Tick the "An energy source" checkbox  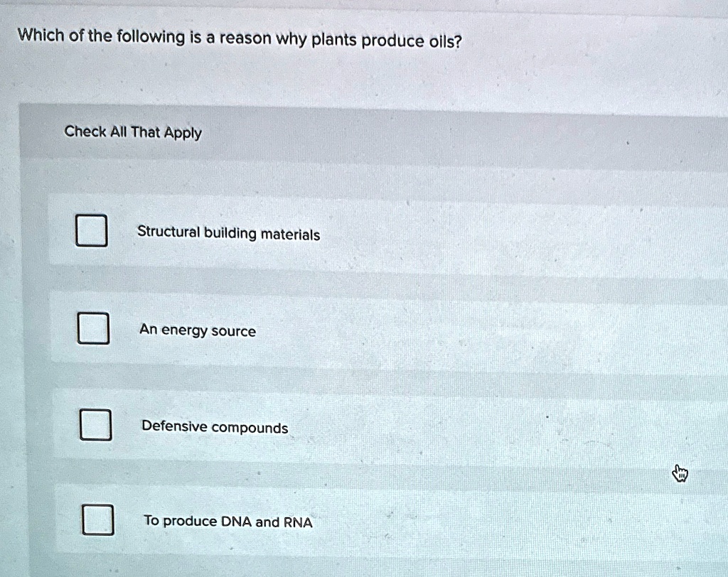[93, 328]
